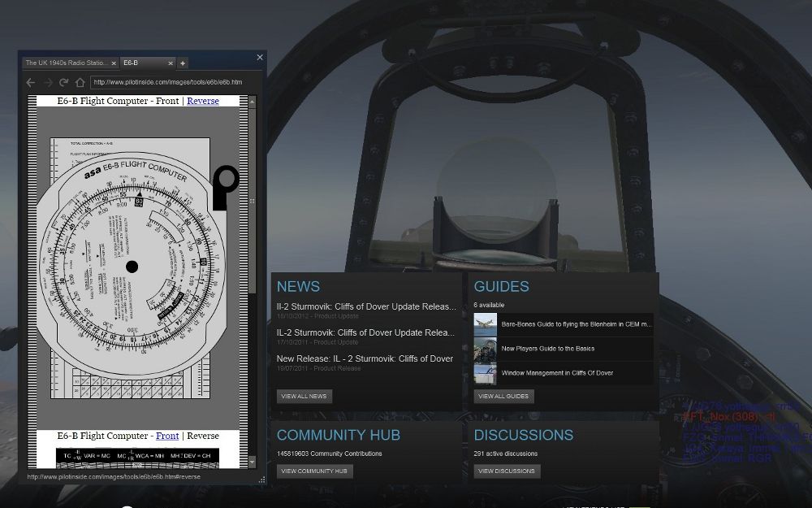Viewport: 812px width, 508px height.
Task: Click the Blenheim guide thumbnail
Action: 486,324
